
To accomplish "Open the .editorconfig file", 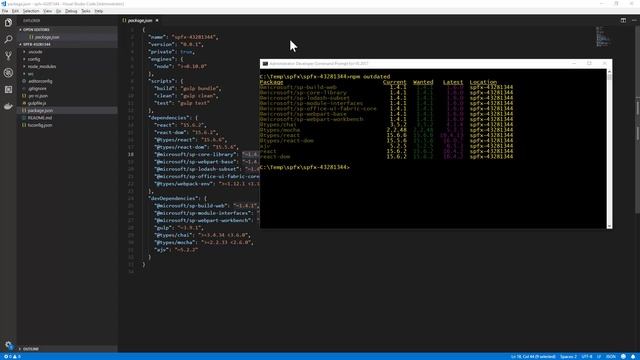I will [x=40, y=81].
